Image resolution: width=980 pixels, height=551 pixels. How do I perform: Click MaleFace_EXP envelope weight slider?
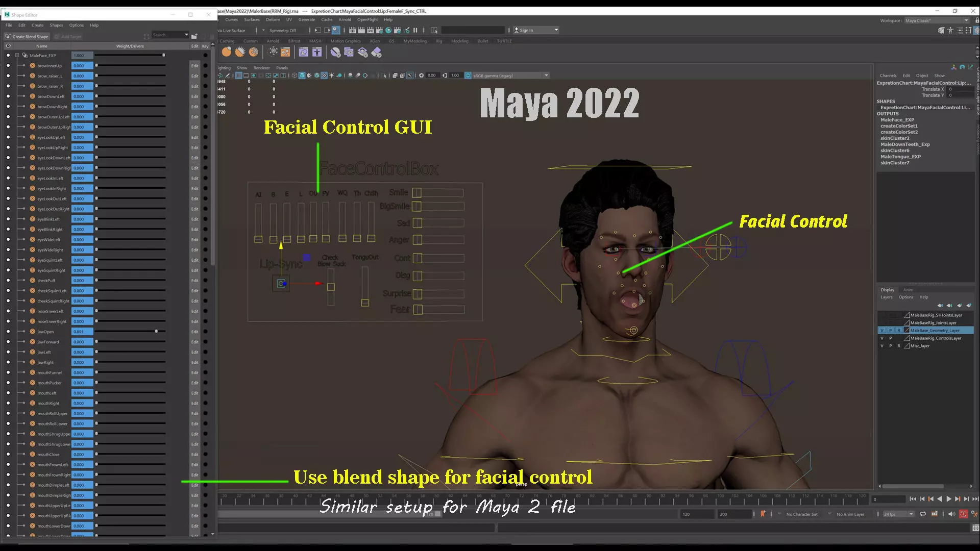pos(130,55)
